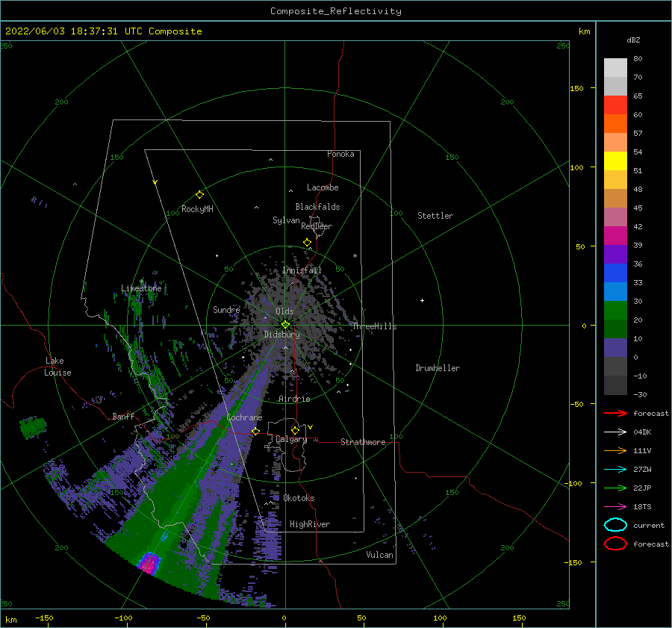672x628 pixels.
Task: Click the yellow diamond marker under Cochrane
Action: (x=256, y=432)
